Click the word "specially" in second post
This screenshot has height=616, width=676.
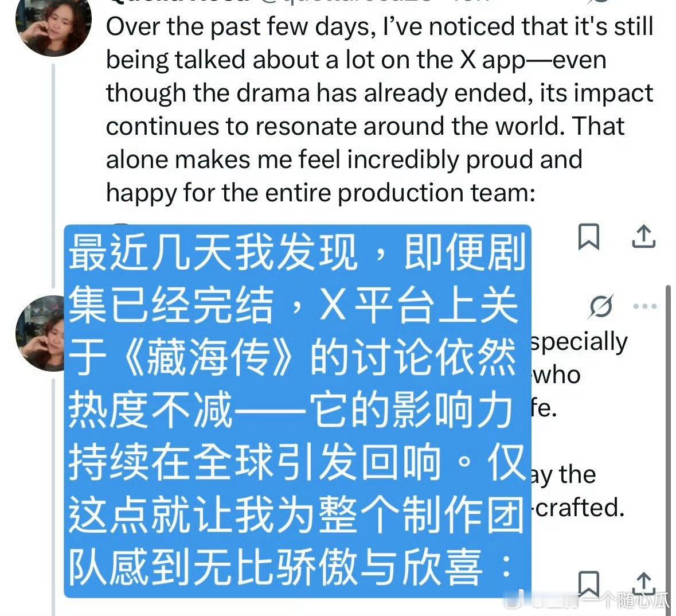580,342
